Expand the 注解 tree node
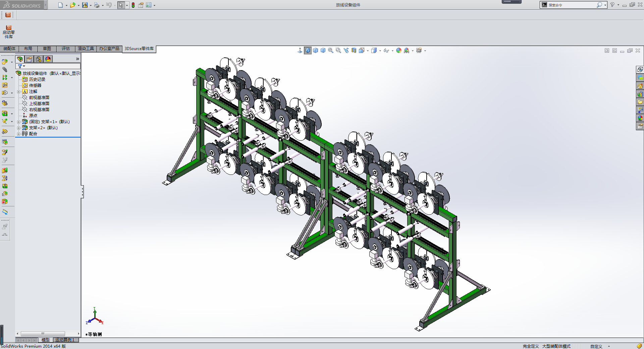The image size is (644, 349). tap(19, 92)
